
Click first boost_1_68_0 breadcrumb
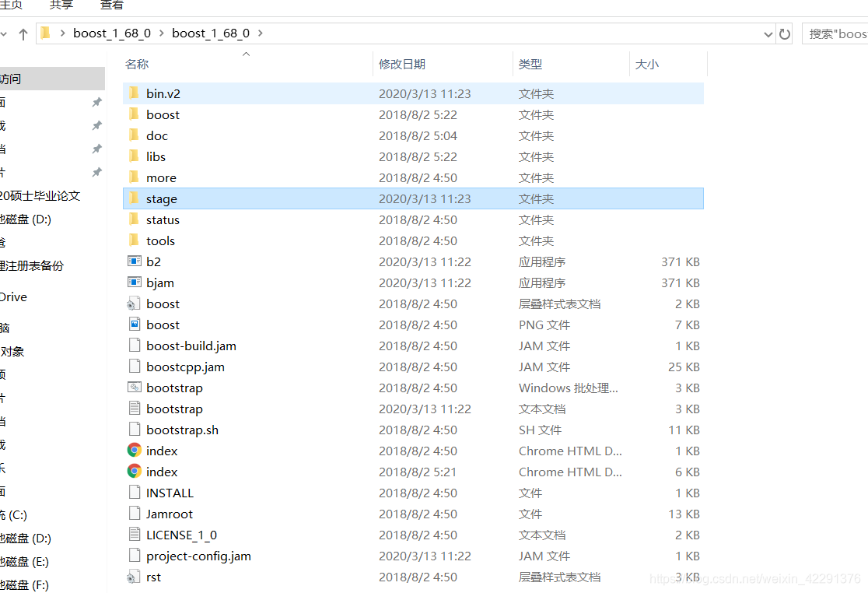tap(112, 33)
